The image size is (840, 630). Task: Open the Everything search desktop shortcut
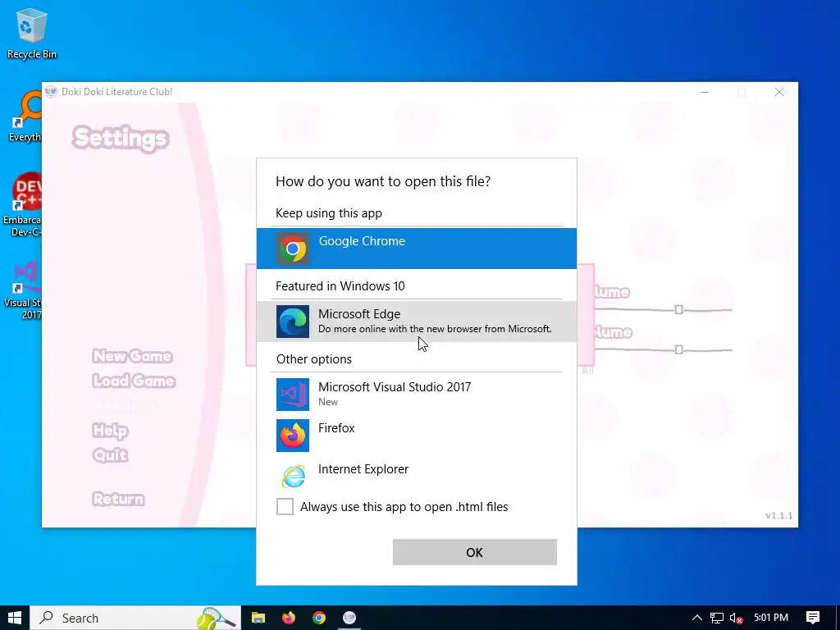(25, 116)
